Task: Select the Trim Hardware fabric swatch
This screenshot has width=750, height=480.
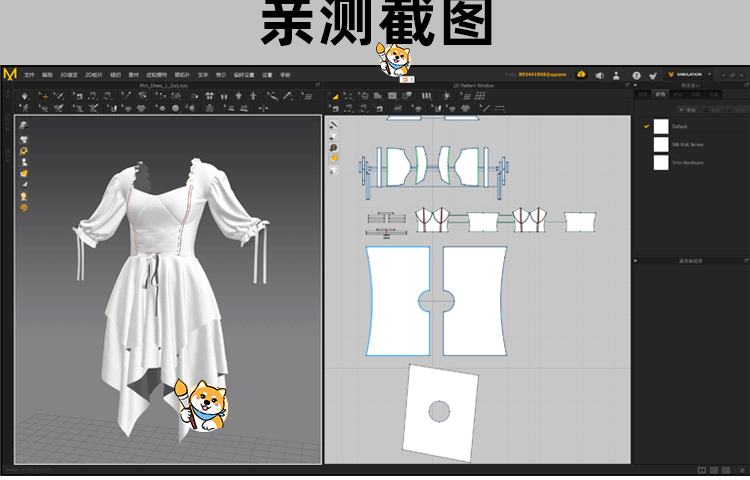Action: (661, 162)
